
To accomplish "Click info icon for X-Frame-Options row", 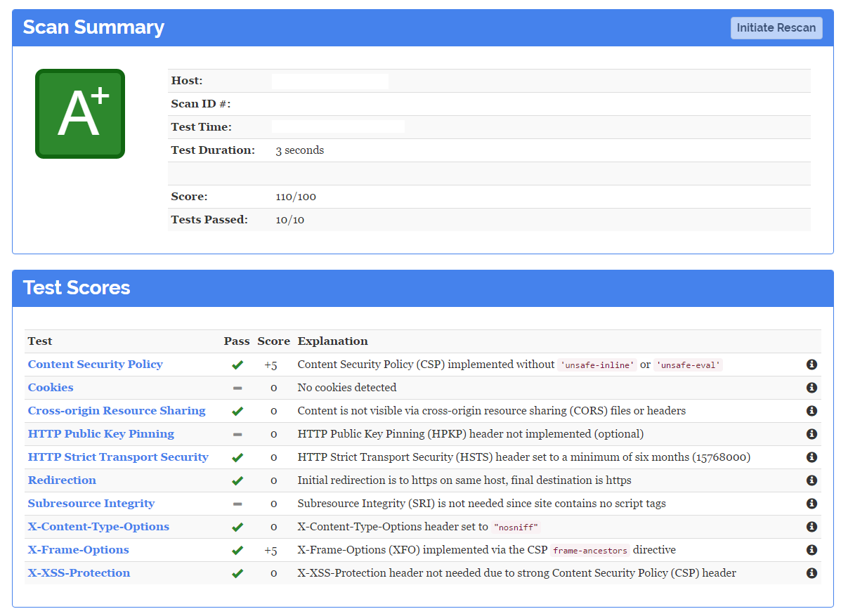I will pos(811,549).
